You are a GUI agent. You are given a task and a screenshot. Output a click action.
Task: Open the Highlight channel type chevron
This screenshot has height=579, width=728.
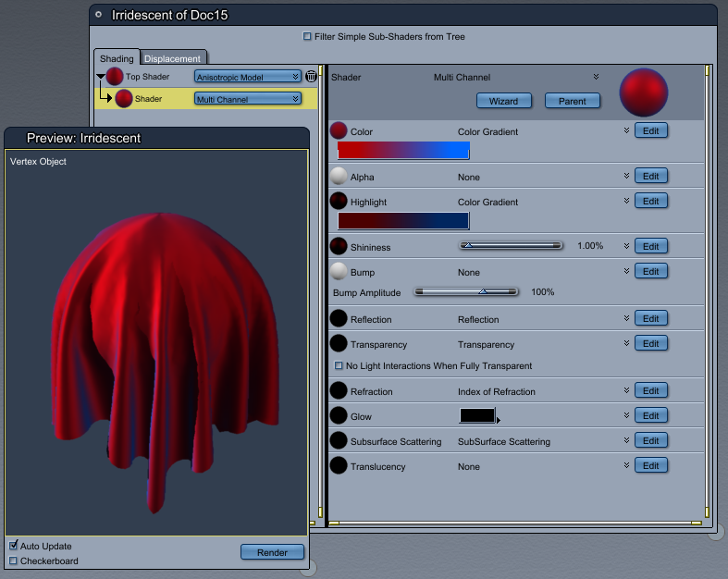(x=626, y=201)
